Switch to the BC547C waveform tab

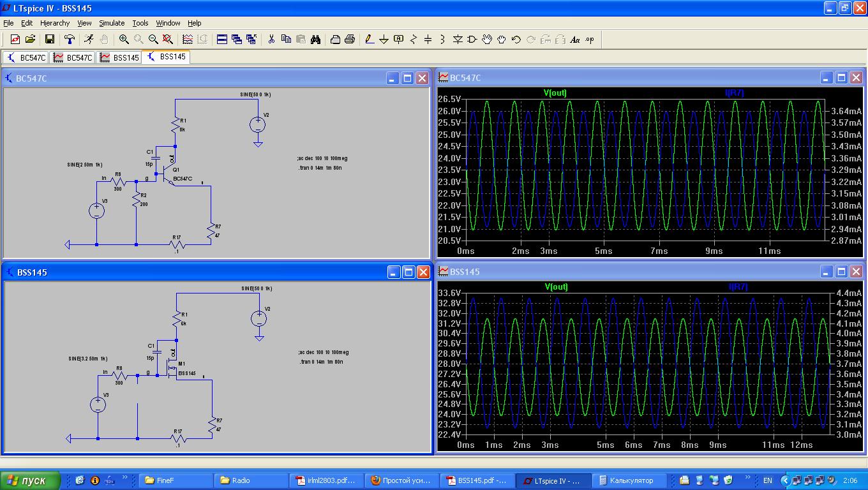pos(72,57)
